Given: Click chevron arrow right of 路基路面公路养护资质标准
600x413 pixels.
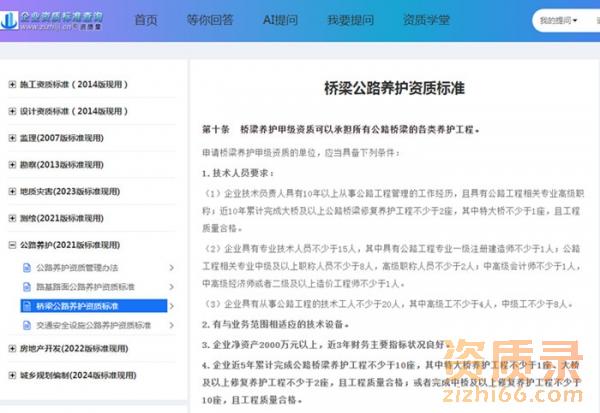Looking at the screenshot, I should coord(171,287).
